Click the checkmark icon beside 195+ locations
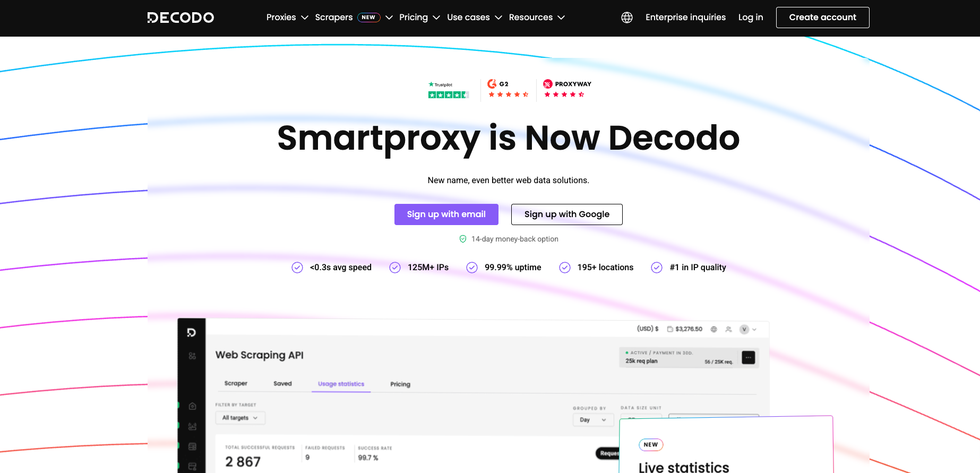Image resolution: width=980 pixels, height=473 pixels. pyautogui.click(x=565, y=268)
